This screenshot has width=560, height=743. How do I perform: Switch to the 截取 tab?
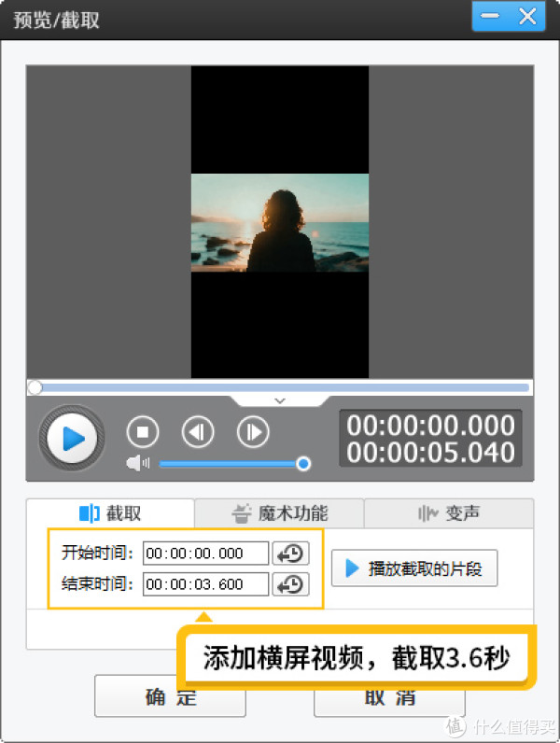tap(110, 513)
